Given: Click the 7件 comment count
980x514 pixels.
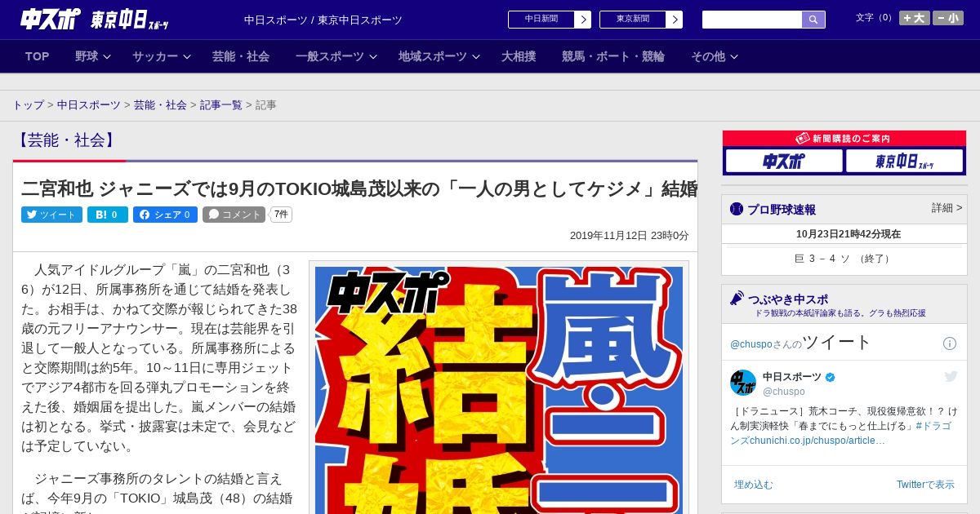Looking at the screenshot, I should coord(281,215).
